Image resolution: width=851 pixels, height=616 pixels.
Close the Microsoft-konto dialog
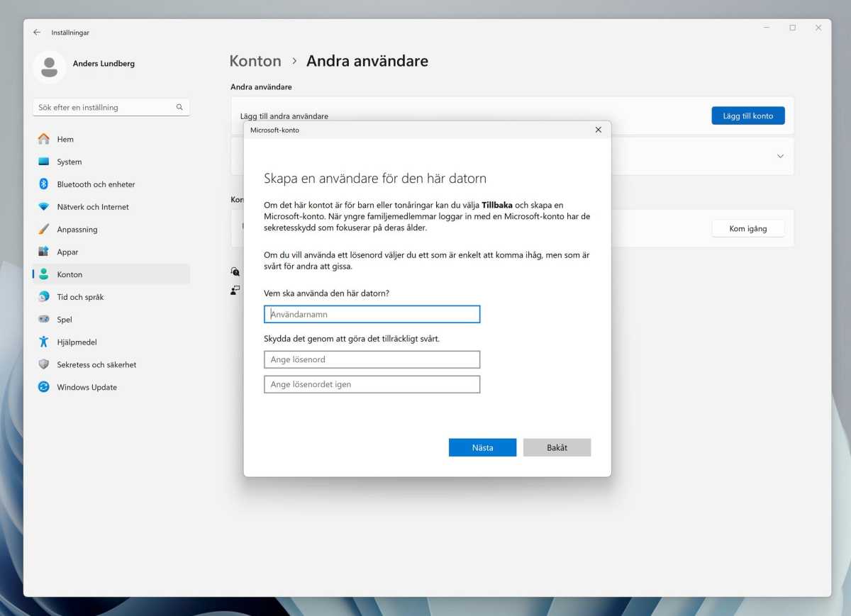[x=598, y=130]
